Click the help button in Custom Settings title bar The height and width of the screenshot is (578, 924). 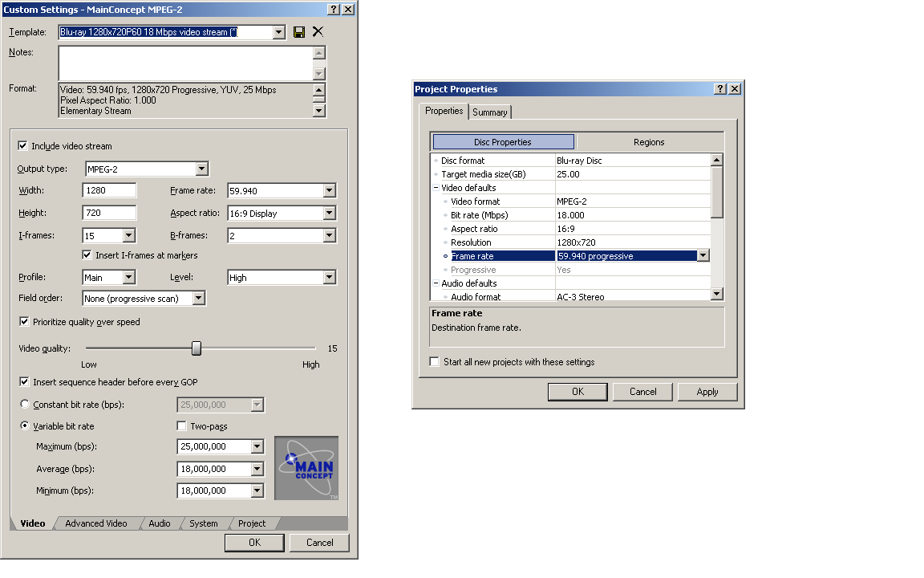[334, 9]
